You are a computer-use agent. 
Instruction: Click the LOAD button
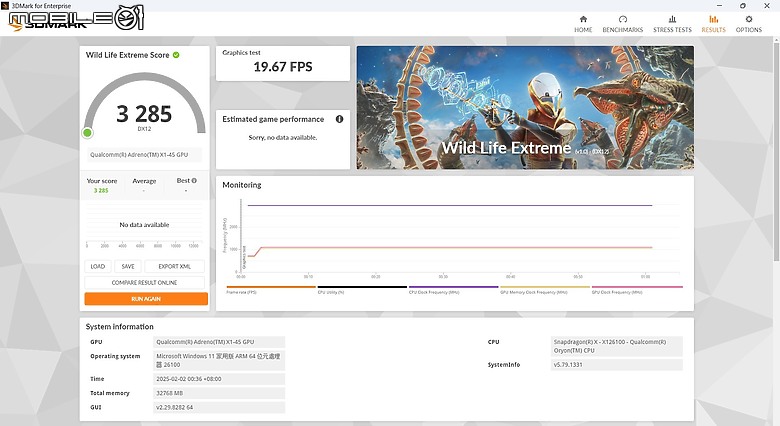point(98,266)
